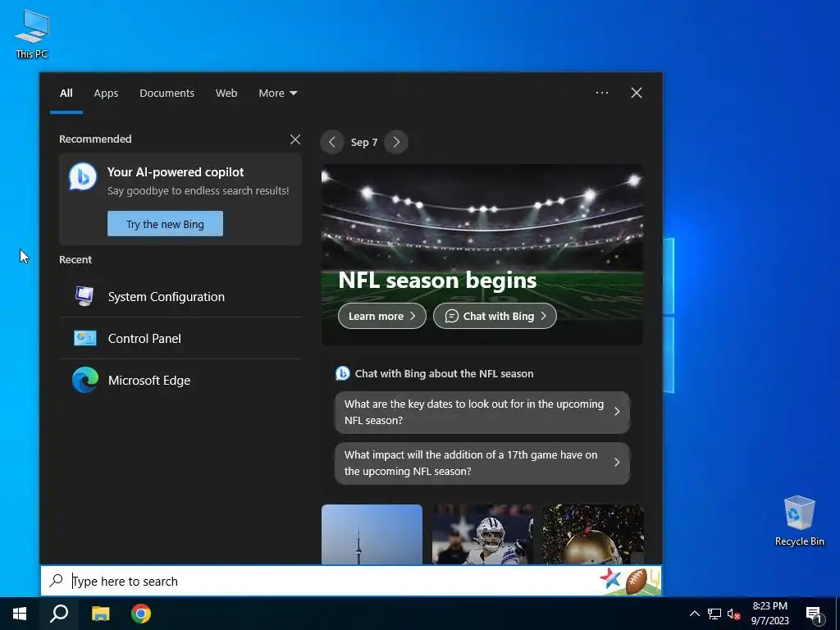The width and height of the screenshot is (840, 630).
Task: Open This PC desktop icon
Action: [32, 34]
